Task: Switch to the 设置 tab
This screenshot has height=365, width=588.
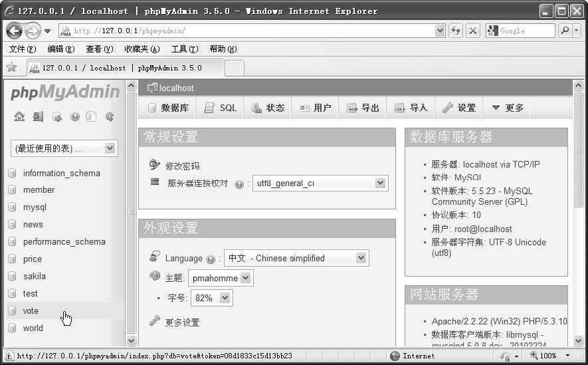Action: 458,108
